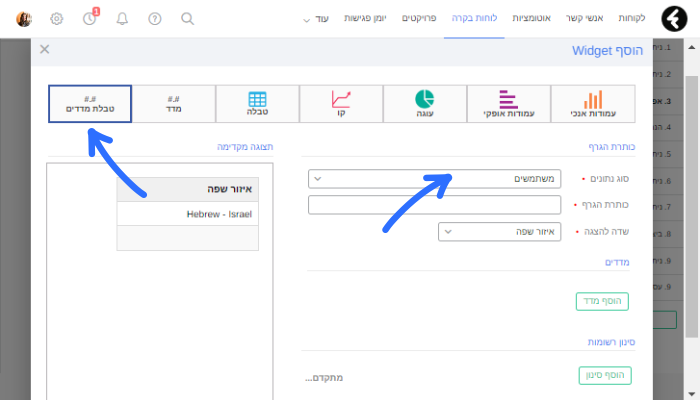Select the עוגה pie chart type
Screen dimensions: 700x400
pos(425,104)
